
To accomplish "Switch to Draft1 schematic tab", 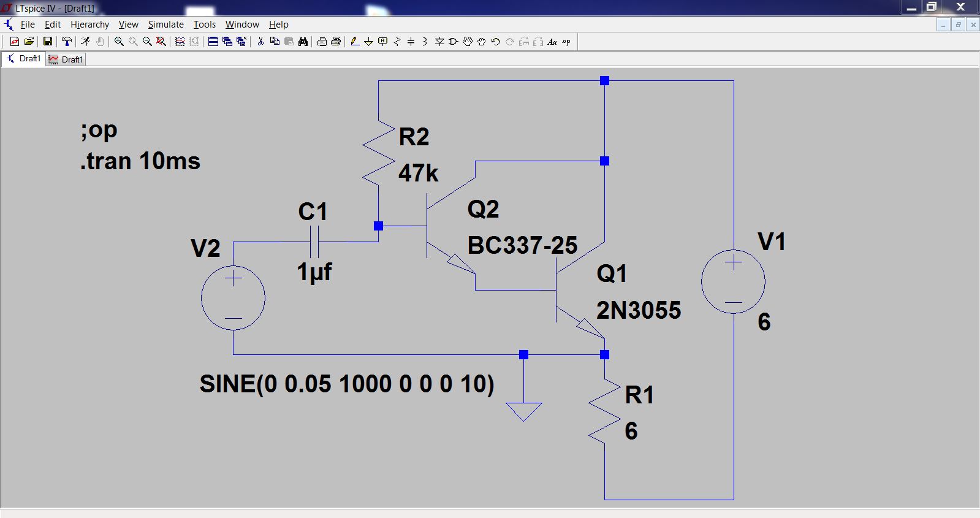I will [x=23, y=59].
